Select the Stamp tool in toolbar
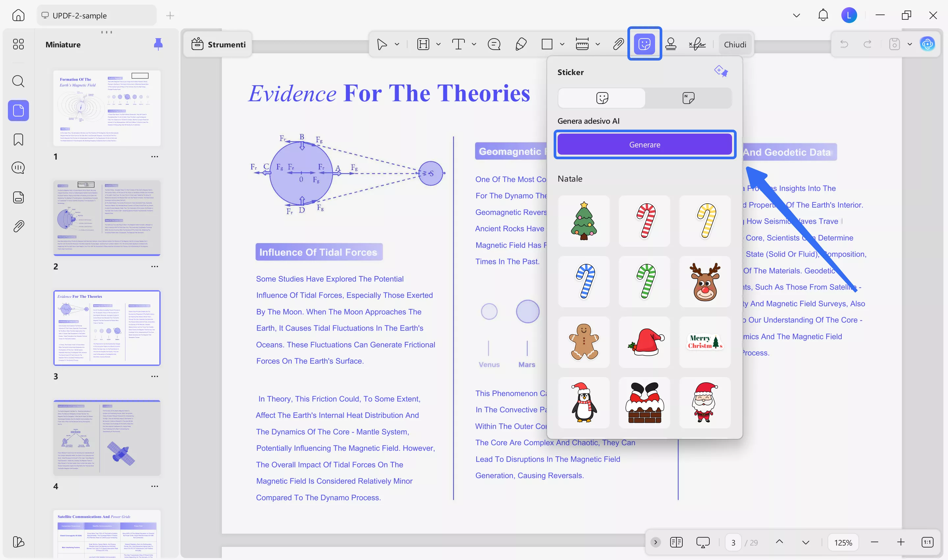This screenshot has height=560, width=948. coord(671,44)
